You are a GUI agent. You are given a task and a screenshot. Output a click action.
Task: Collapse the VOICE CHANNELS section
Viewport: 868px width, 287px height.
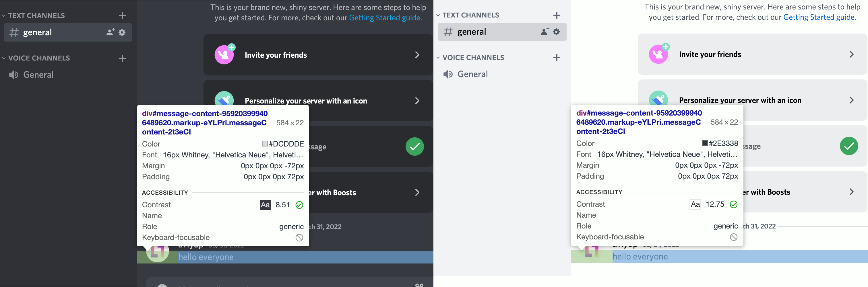click(x=4, y=58)
